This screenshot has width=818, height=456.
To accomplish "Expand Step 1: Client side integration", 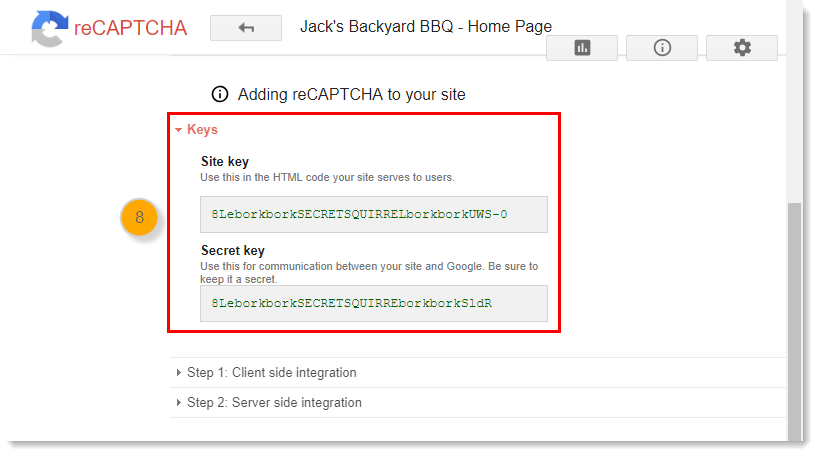I will pyautogui.click(x=270, y=373).
